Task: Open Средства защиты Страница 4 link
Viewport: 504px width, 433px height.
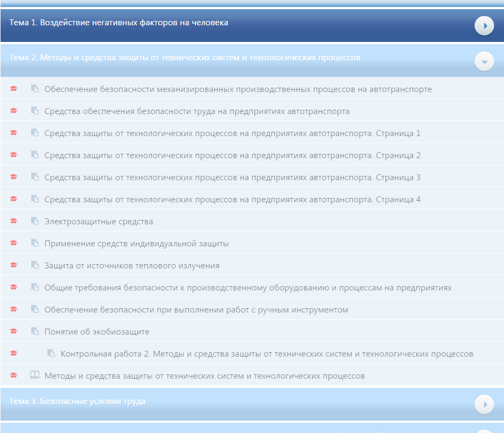Action: [x=233, y=200]
